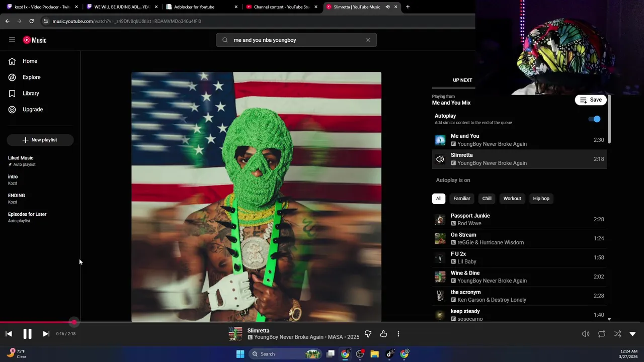Open File Explorer from the taskbar
The height and width of the screenshot is (362, 644).
tap(374, 354)
